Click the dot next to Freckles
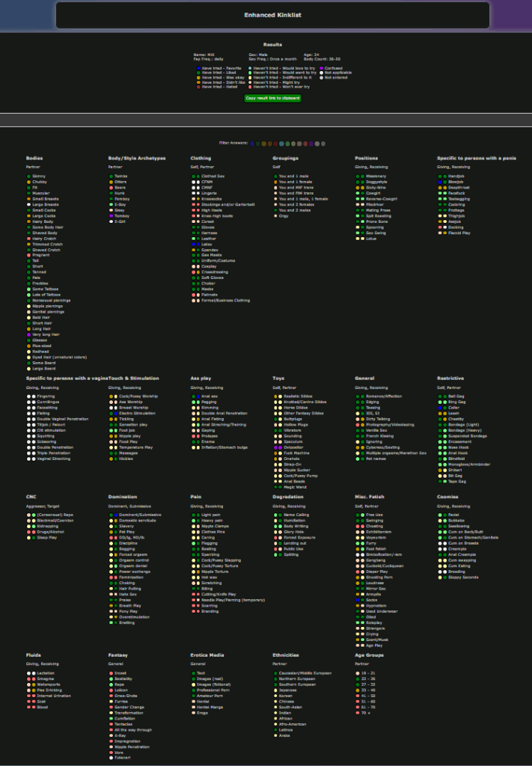This screenshot has width=532, height=766. pyautogui.click(x=29, y=284)
